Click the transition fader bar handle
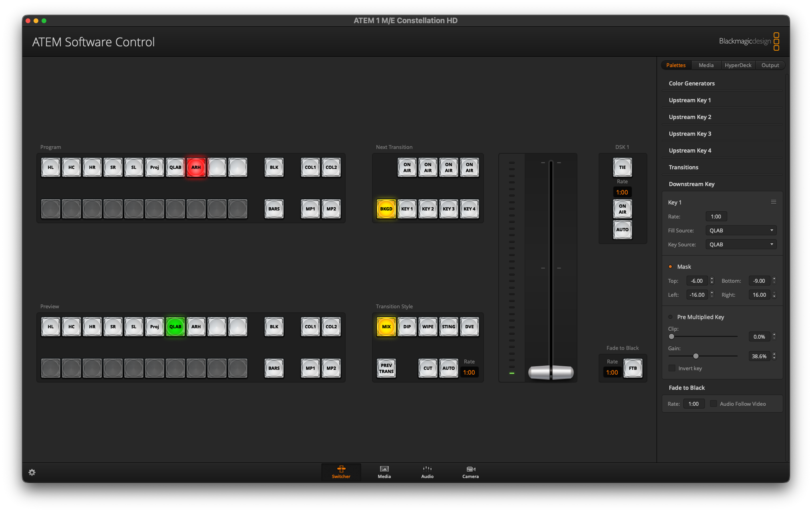This screenshot has height=512, width=812. (551, 372)
